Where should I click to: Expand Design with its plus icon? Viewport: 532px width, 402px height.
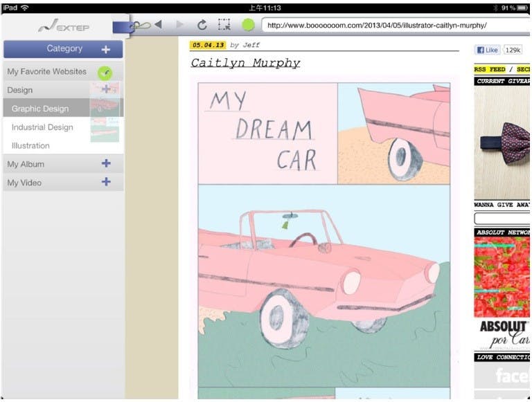(106, 89)
